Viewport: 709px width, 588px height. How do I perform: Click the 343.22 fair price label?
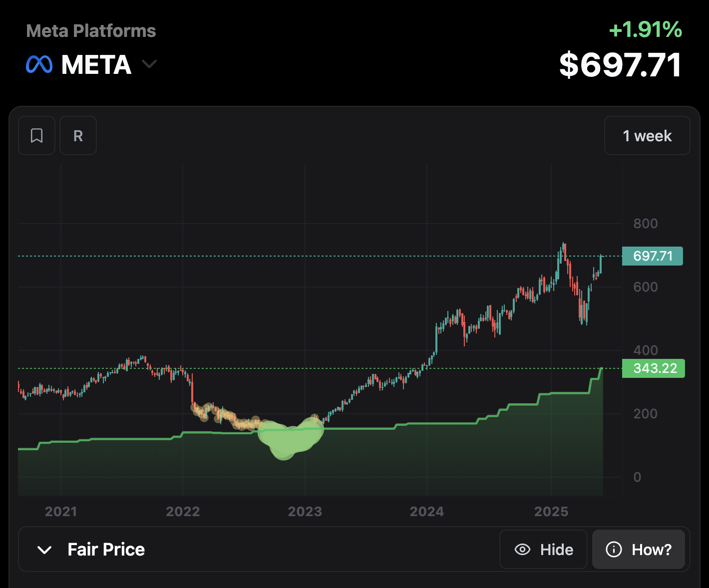(x=653, y=368)
